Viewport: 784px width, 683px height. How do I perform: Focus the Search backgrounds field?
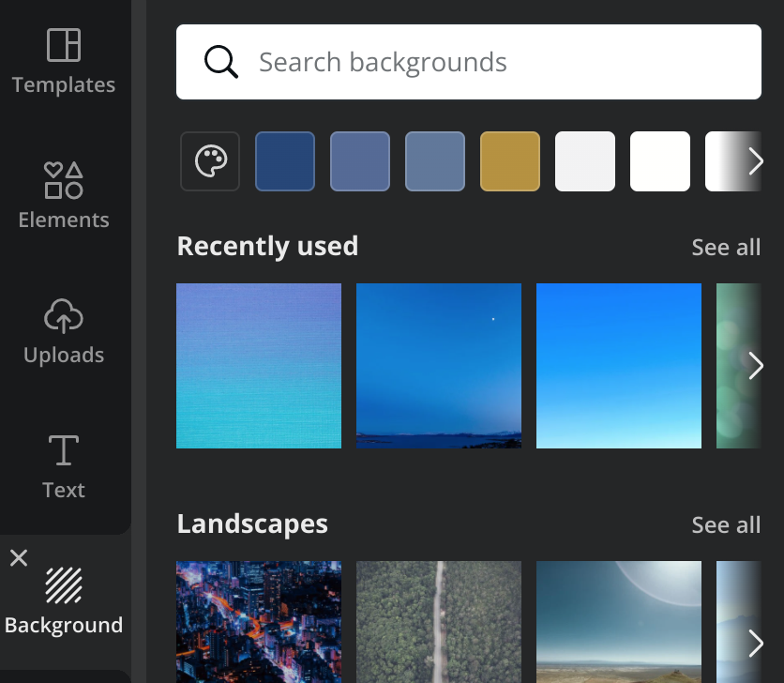click(x=469, y=62)
